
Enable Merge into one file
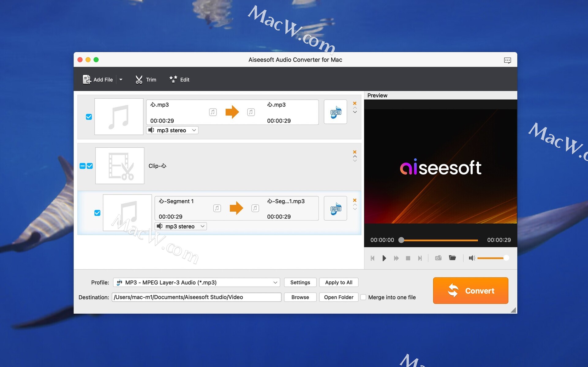pos(363,297)
